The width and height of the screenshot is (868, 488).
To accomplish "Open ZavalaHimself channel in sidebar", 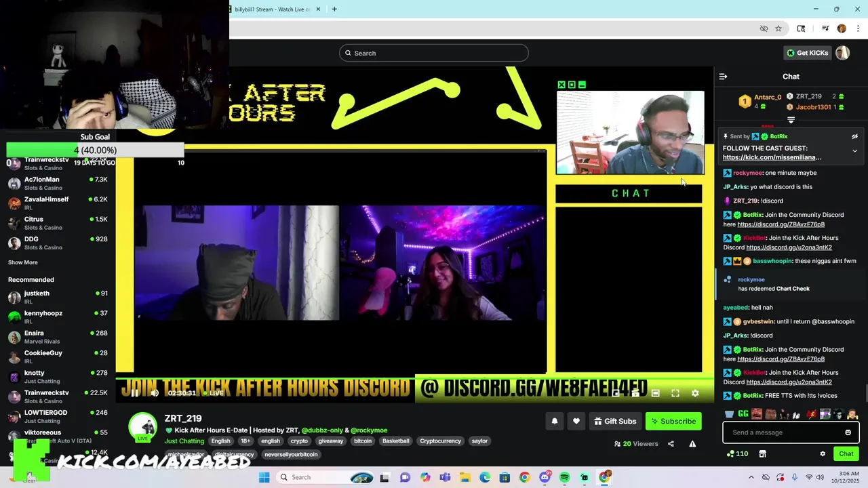I will click(x=58, y=203).
